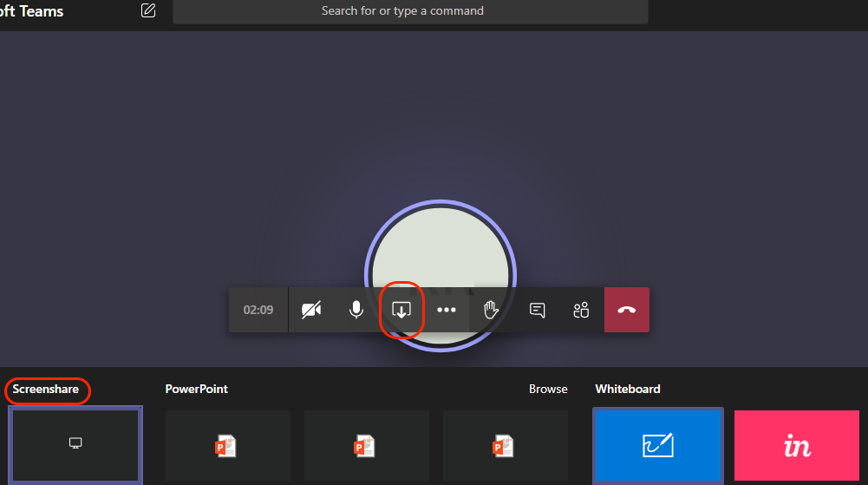Show the meeting conversation chat
The width and height of the screenshot is (868, 485).
pos(537,310)
